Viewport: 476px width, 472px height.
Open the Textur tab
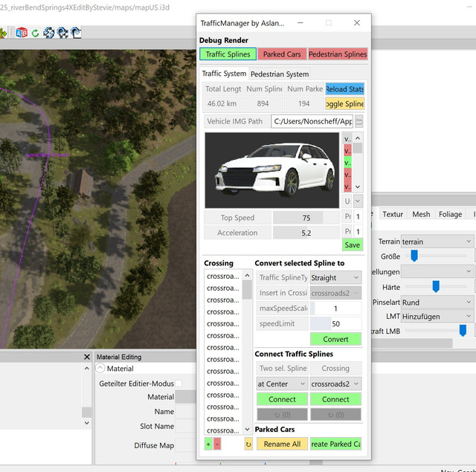pos(393,214)
